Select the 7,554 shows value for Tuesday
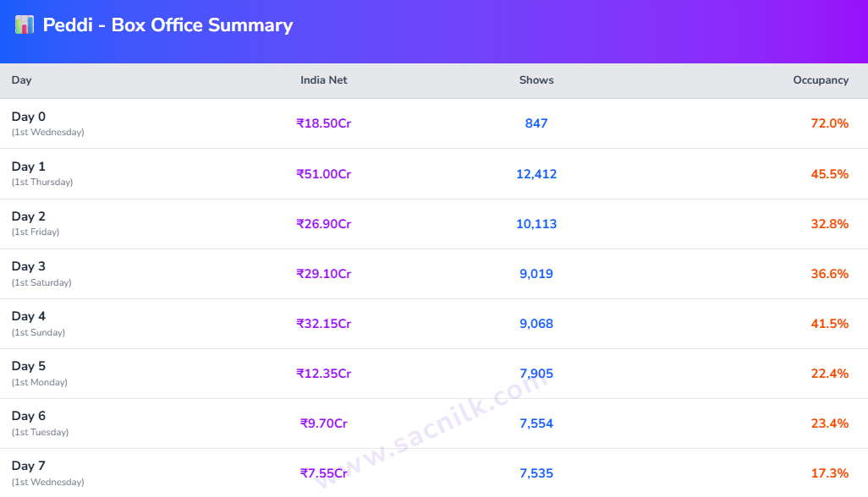The width and height of the screenshot is (868, 497). click(536, 423)
